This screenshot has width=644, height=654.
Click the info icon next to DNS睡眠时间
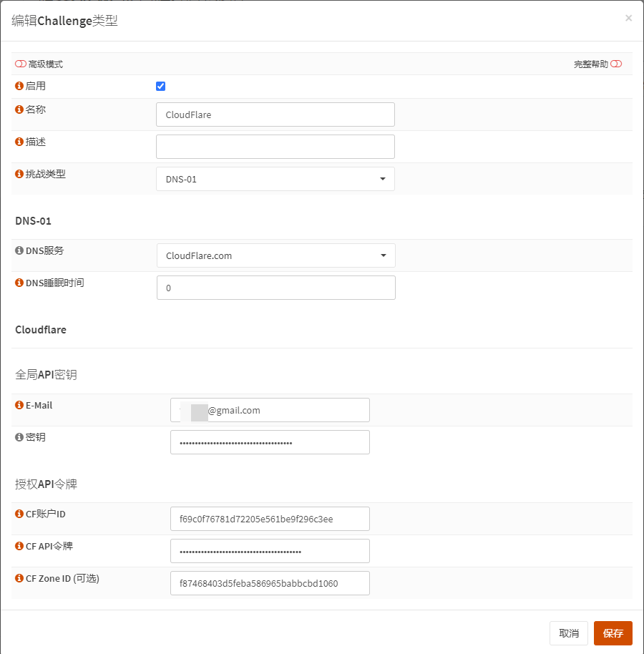[x=19, y=283]
